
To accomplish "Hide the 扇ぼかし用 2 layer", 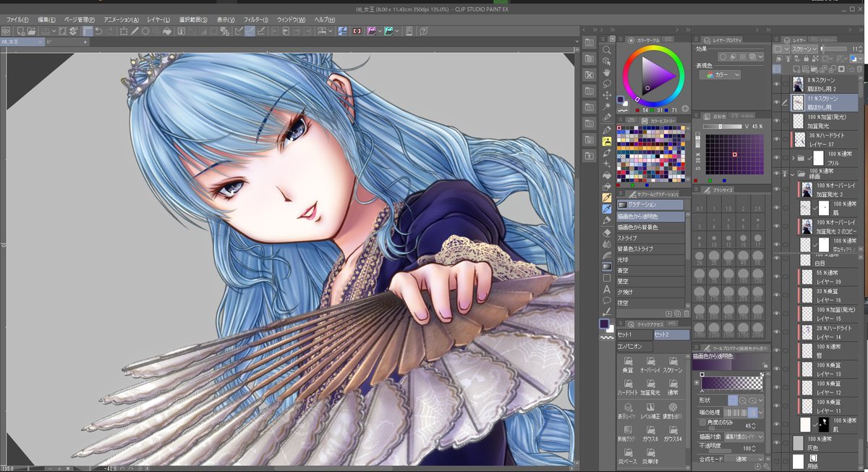I will (778, 84).
